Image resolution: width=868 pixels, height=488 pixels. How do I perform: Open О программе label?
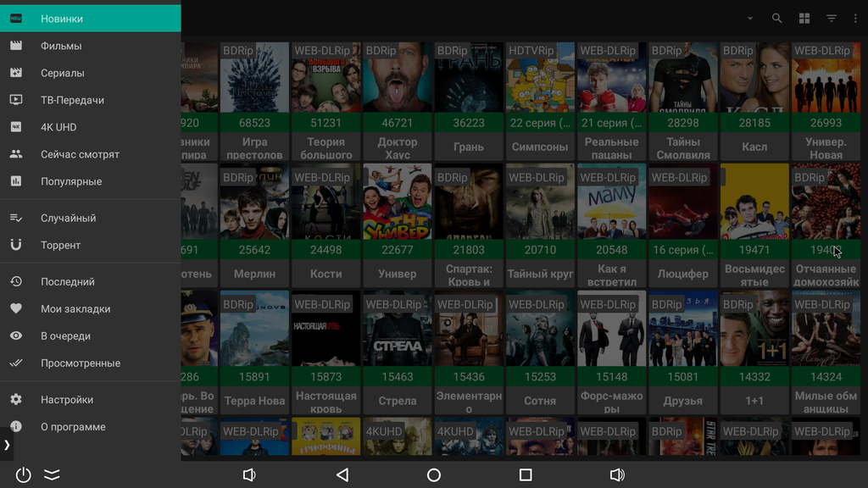pos(73,427)
